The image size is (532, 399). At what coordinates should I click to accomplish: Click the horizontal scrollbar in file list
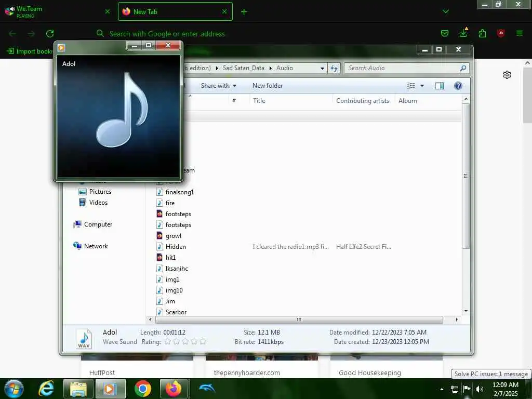(299, 320)
